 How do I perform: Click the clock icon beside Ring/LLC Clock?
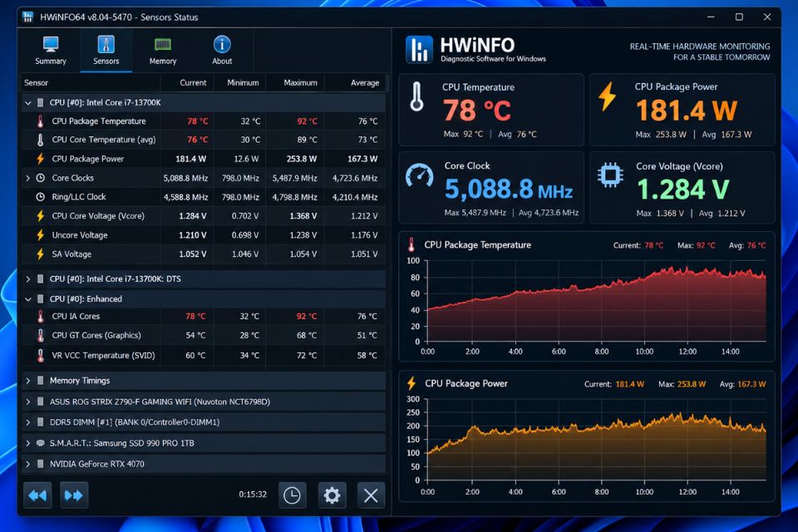[x=40, y=197]
